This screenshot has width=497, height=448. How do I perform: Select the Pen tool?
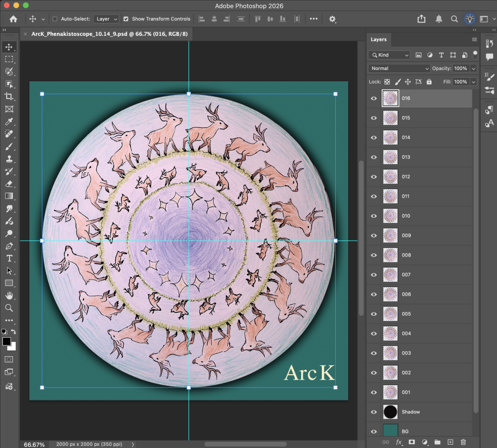tap(9, 246)
